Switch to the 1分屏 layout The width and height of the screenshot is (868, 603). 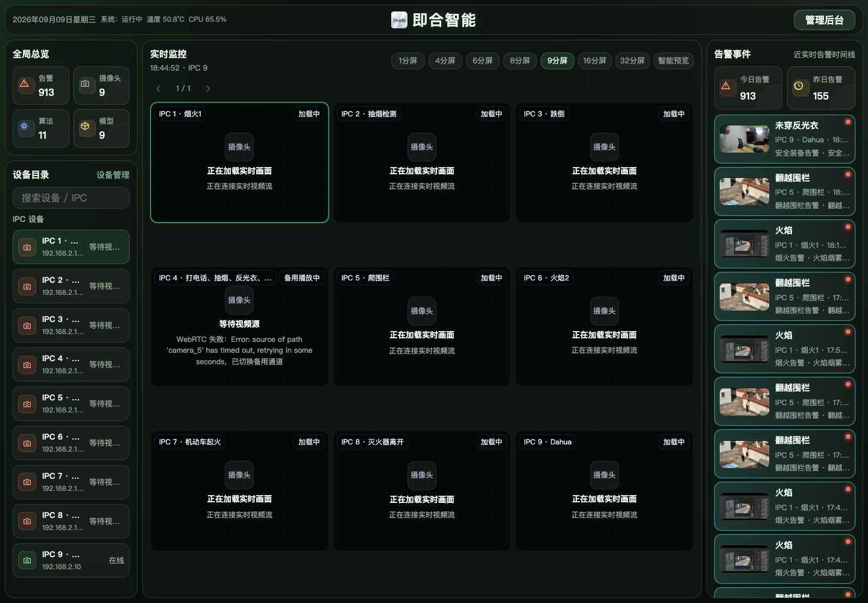[408, 61]
